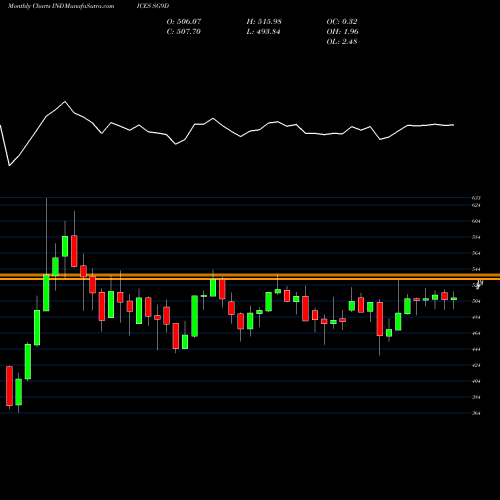The image size is (500, 500).
Task: Click the 'L: 493.84' low price value
Action: 263,31
